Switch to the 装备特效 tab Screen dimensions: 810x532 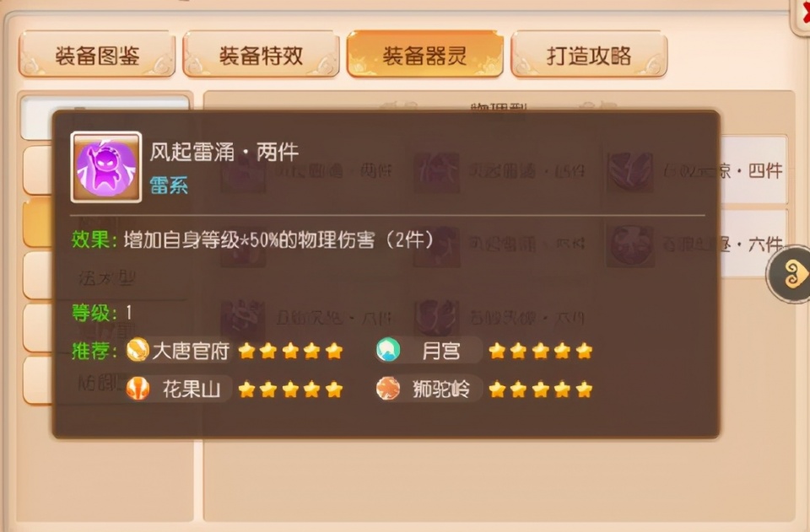point(261,55)
